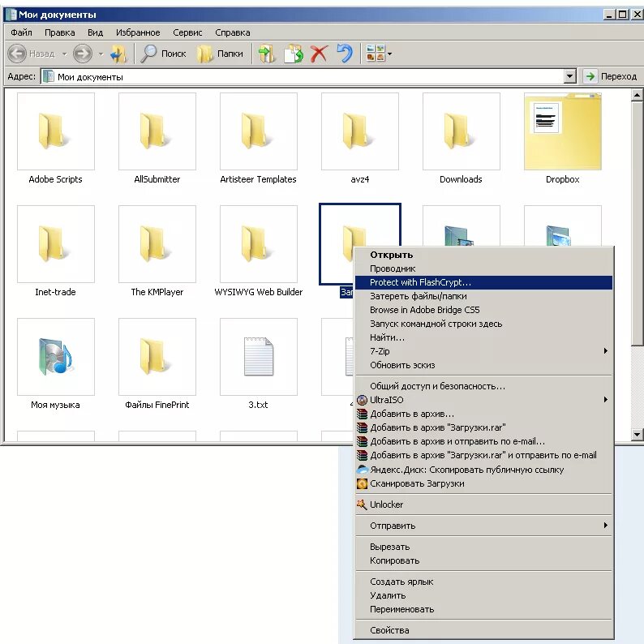Image resolution: width=644 pixels, height=644 pixels.
Task: Show the Folders (Папки) pane
Action: click(220, 54)
